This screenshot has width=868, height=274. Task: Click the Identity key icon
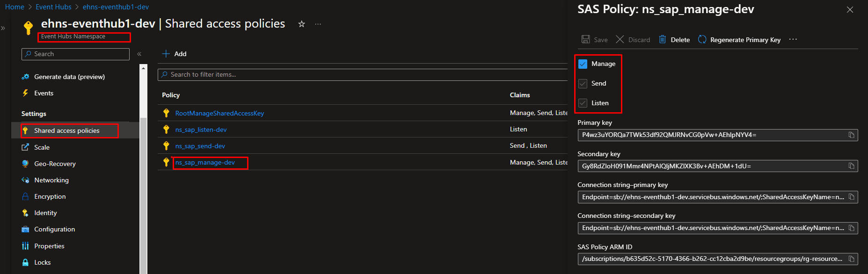pos(25,213)
